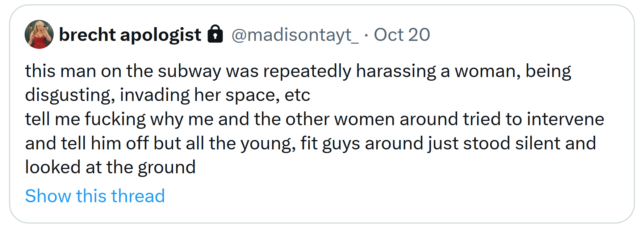Click the Show this thread link
The height and width of the screenshot is (229, 644).
pos(95,196)
